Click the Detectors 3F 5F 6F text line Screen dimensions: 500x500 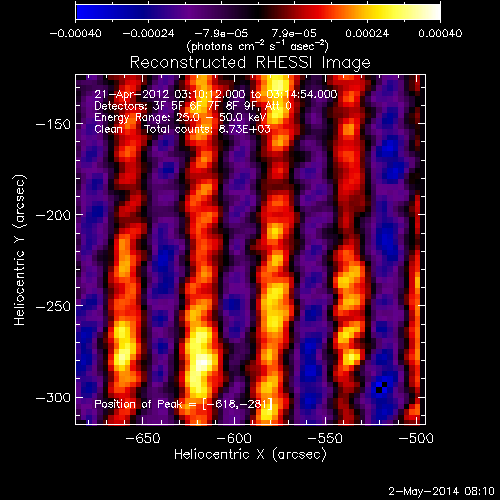(193, 106)
